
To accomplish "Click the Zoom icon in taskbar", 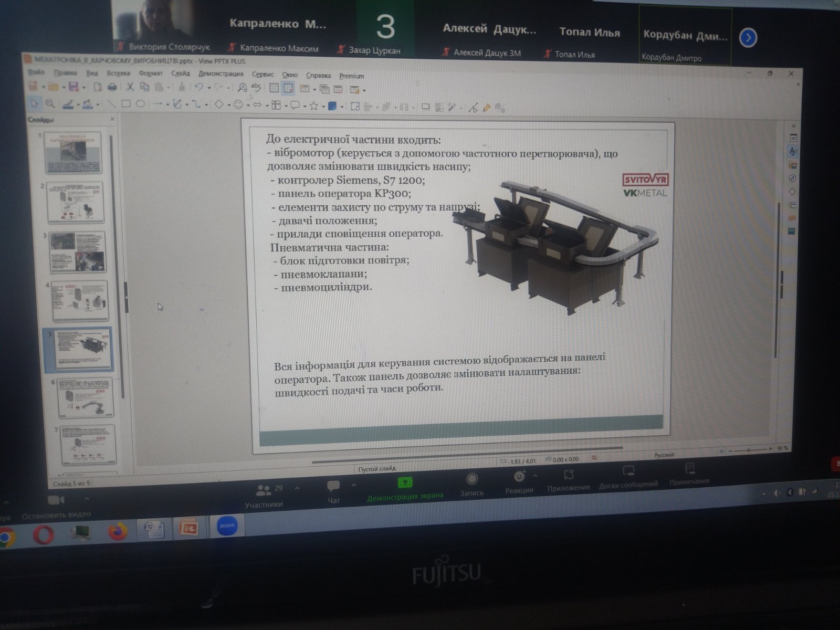I will click(x=227, y=526).
